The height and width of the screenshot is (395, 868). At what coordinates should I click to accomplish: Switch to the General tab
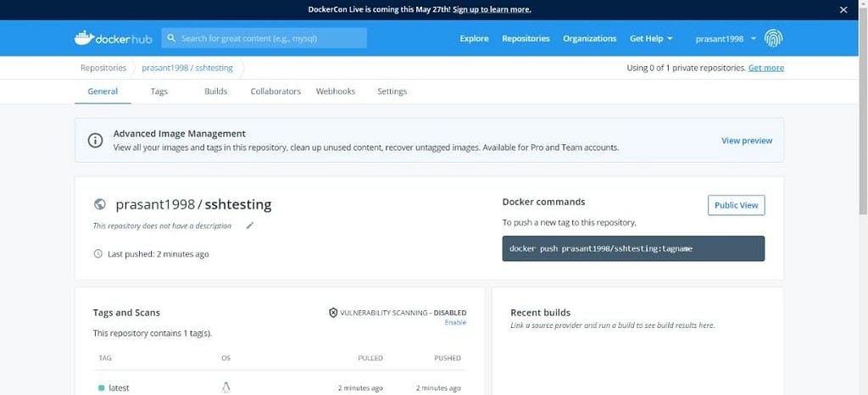[x=103, y=92]
